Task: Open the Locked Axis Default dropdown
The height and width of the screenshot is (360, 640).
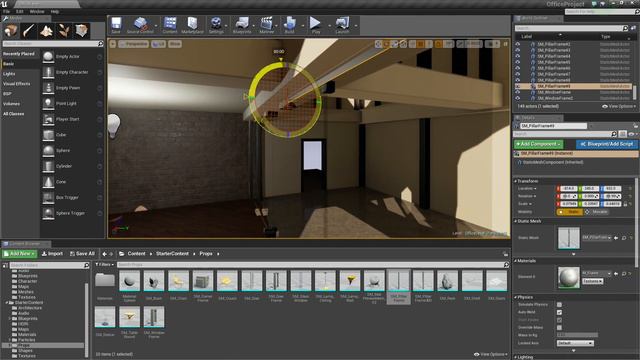Action: [x=575, y=343]
